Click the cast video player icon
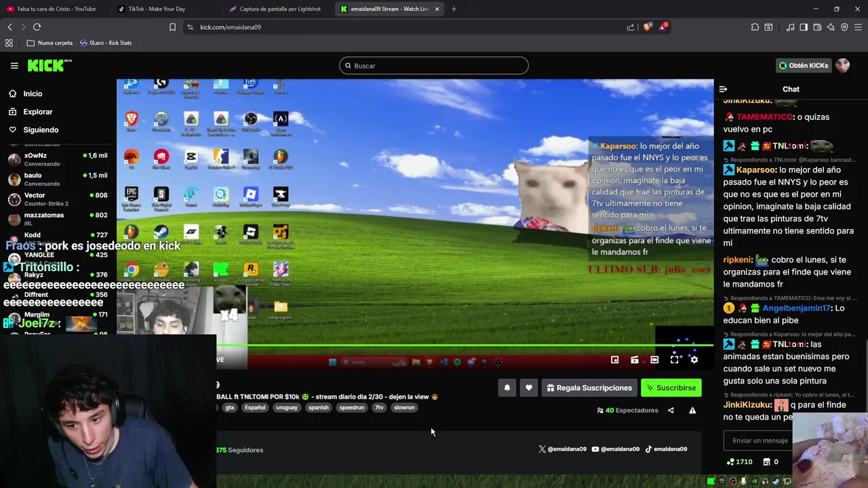 635,360
